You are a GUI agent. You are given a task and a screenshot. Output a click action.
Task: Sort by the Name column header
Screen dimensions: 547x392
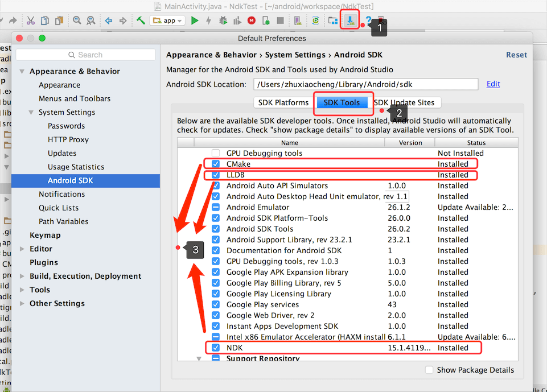pos(290,143)
